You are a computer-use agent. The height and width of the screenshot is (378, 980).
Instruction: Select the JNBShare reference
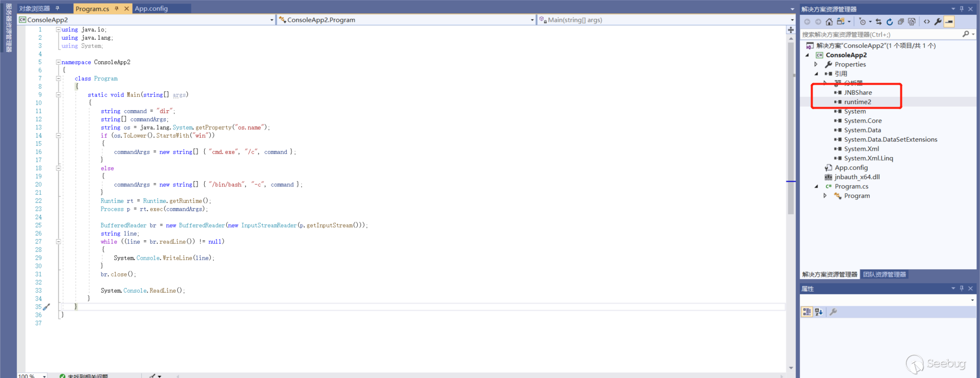858,92
